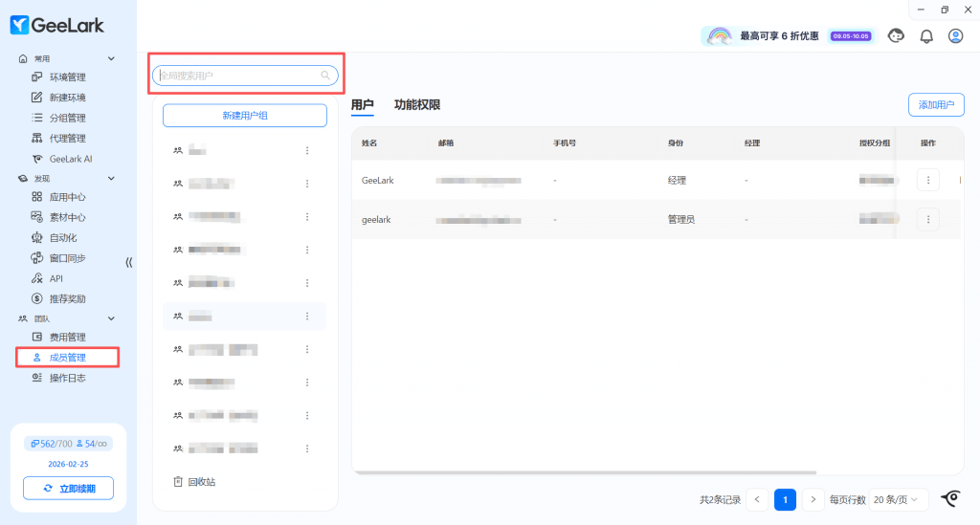The width and height of the screenshot is (980, 525).
Task: Click the customer support face icon
Action: [896, 36]
